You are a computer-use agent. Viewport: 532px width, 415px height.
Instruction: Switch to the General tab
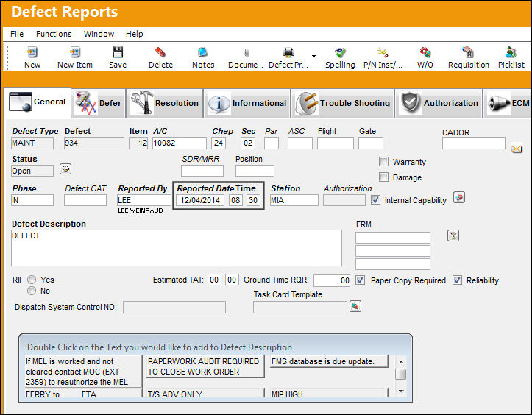click(38, 102)
